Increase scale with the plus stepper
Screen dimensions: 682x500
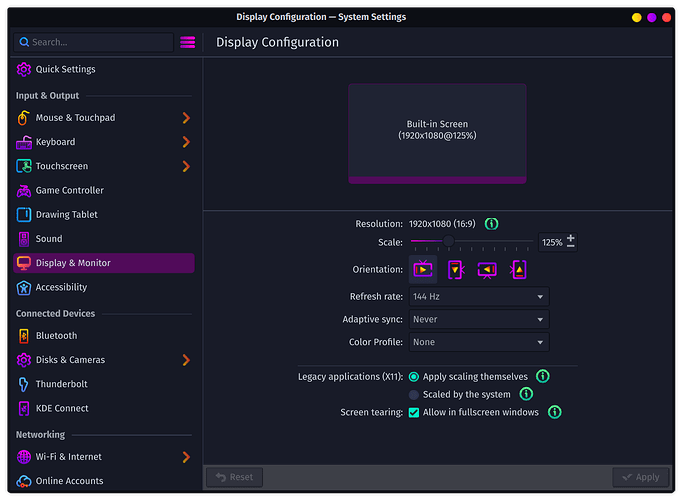(571, 238)
